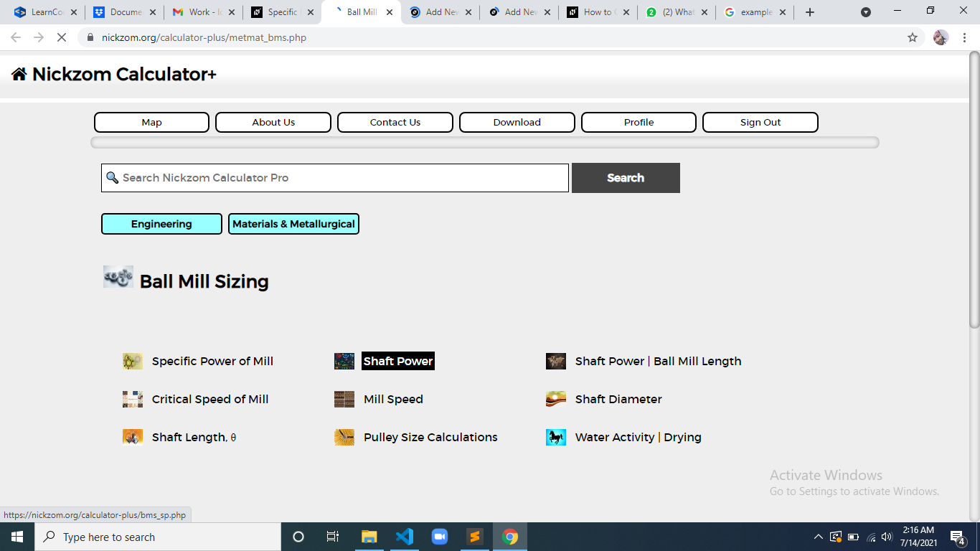Click the Download button
This screenshot has width=980, height=551.
[x=517, y=123]
